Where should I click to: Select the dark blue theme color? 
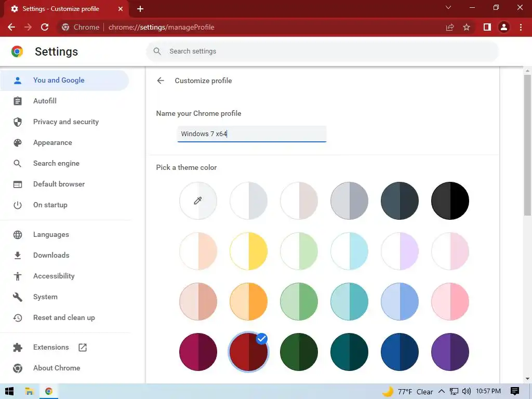(400, 352)
